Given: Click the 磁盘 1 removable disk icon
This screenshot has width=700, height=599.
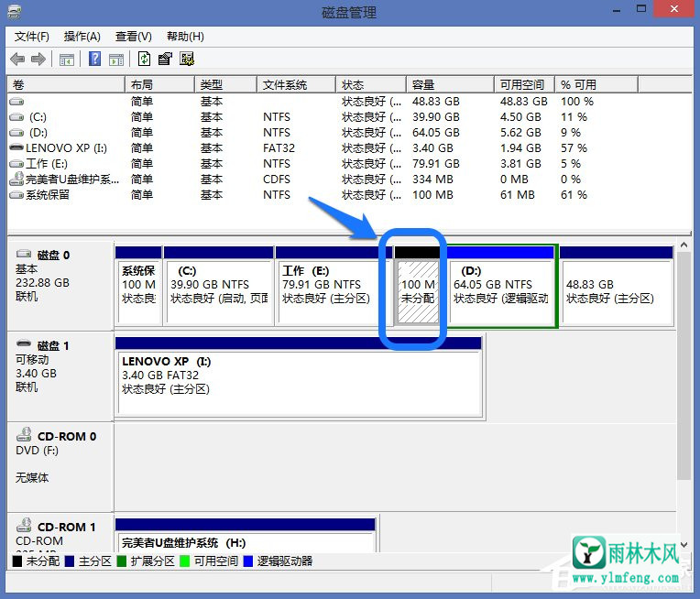Looking at the screenshot, I should pyautogui.click(x=24, y=343).
